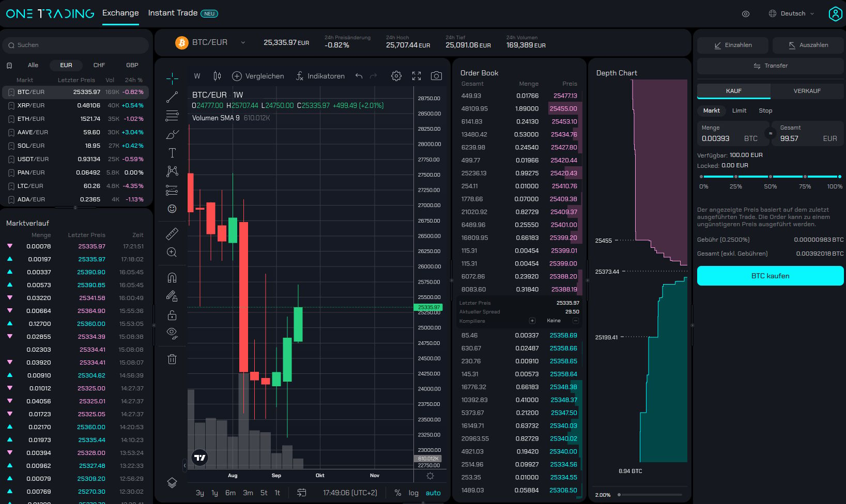Undo the last chart action
This screenshot has width=846, height=504.
[359, 76]
